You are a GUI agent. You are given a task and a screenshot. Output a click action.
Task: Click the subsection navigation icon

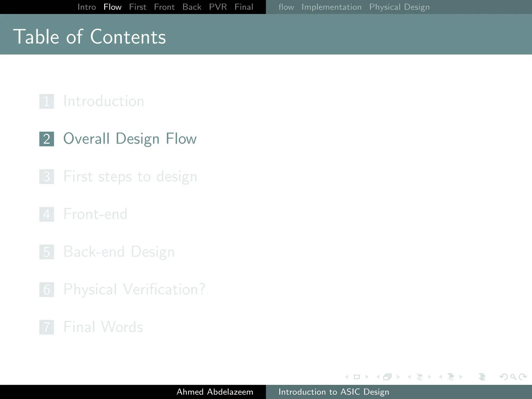tap(420, 377)
